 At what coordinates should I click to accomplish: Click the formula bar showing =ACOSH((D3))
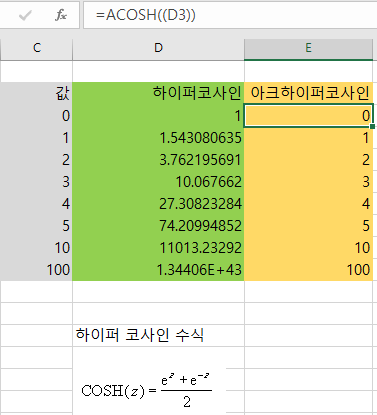230,15
